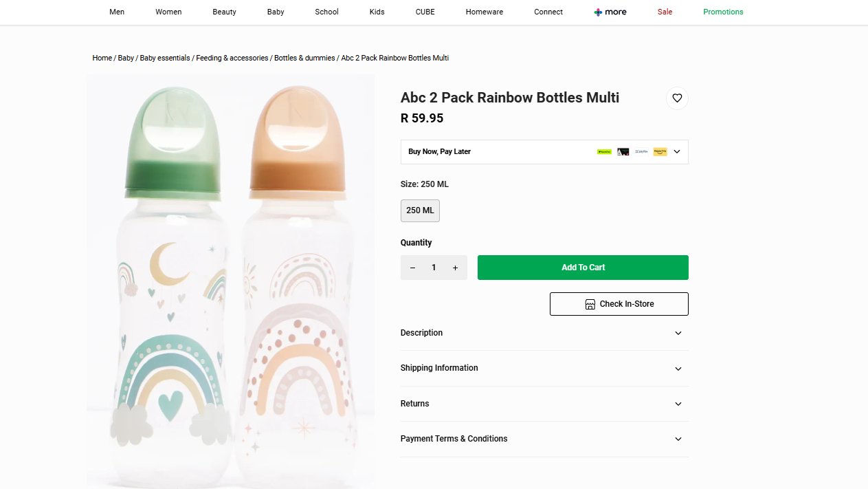
Task: Click the Add To Cart button
Action: (x=583, y=268)
